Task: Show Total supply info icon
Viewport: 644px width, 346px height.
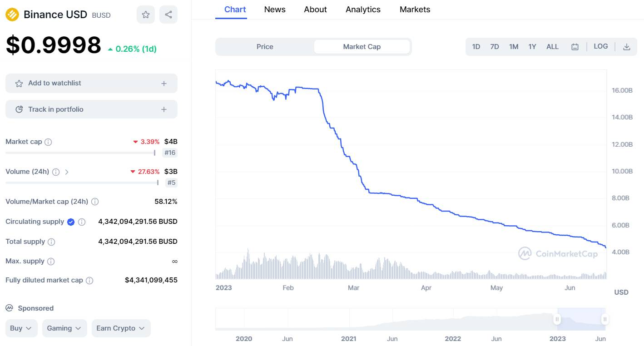Action: click(x=52, y=242)
